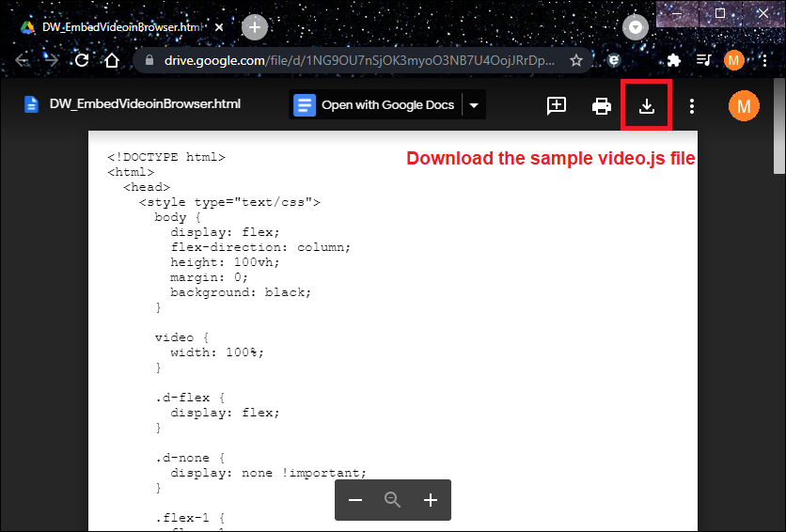Screen dimensions: 786x532
Task: Select the DW_EmbedVideoinBrowser.html browser tab
Action: click(122, 27)
